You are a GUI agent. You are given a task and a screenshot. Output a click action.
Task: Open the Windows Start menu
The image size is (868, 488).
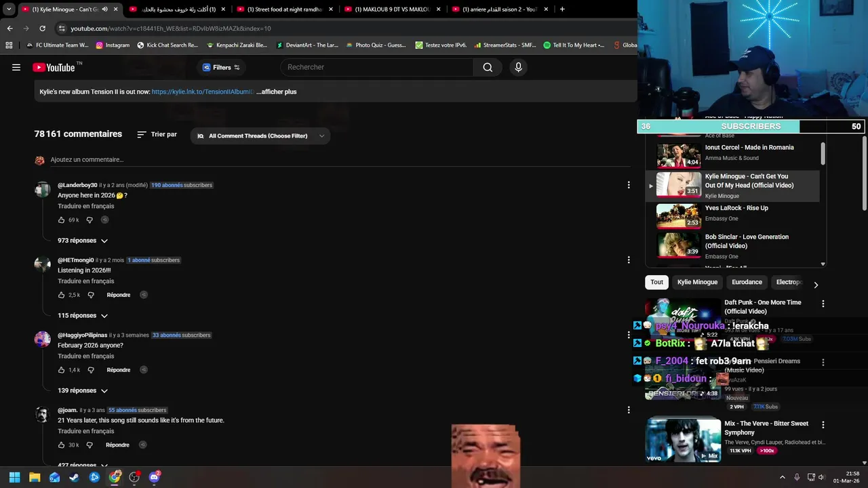tap(14, 477)
